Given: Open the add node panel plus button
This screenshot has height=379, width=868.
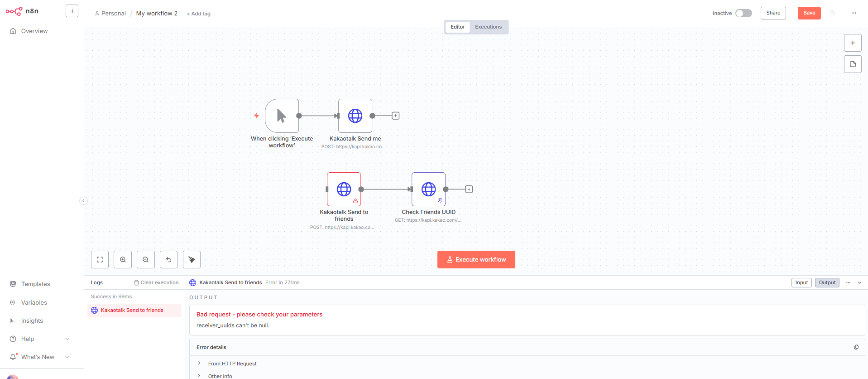Looking at the screenshot, I should tap(853, 43).
